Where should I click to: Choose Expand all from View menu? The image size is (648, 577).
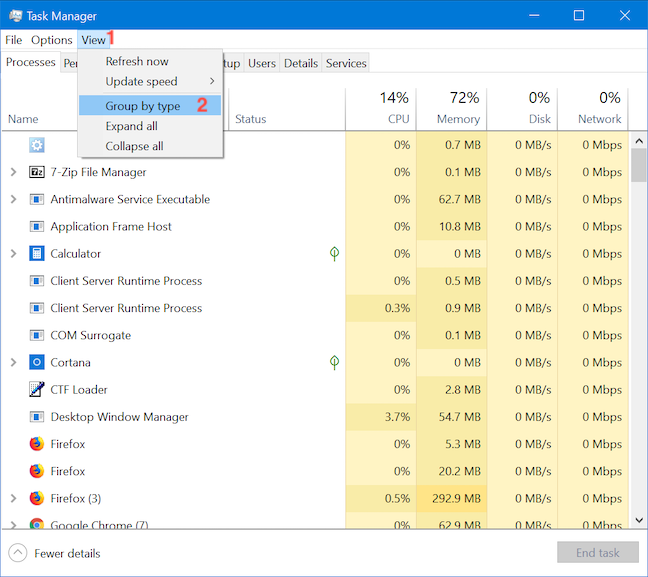(x=131, y=126)
